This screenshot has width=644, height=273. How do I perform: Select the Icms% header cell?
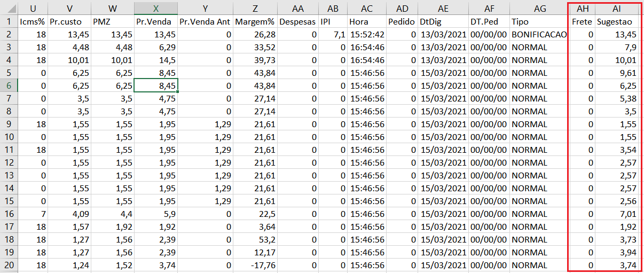(33, 21)
